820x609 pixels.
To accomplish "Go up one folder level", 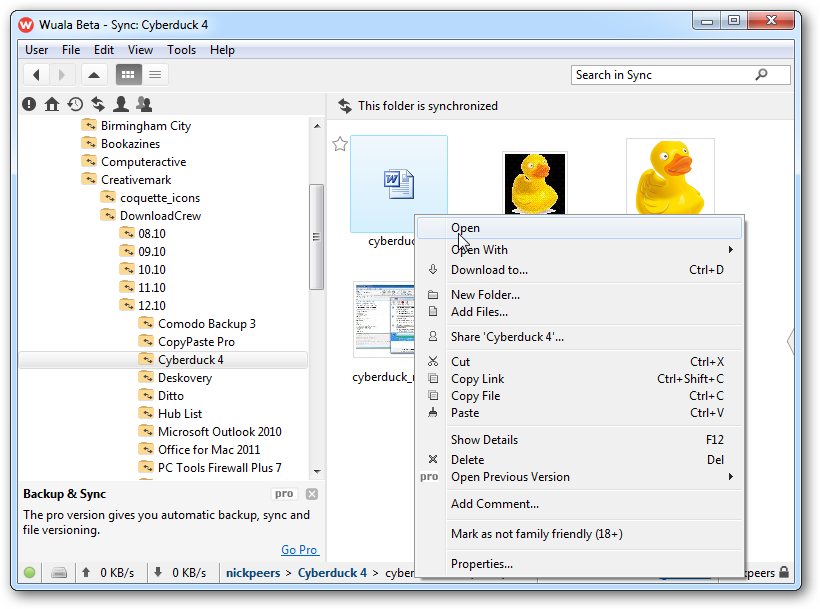I will [94, 75].
